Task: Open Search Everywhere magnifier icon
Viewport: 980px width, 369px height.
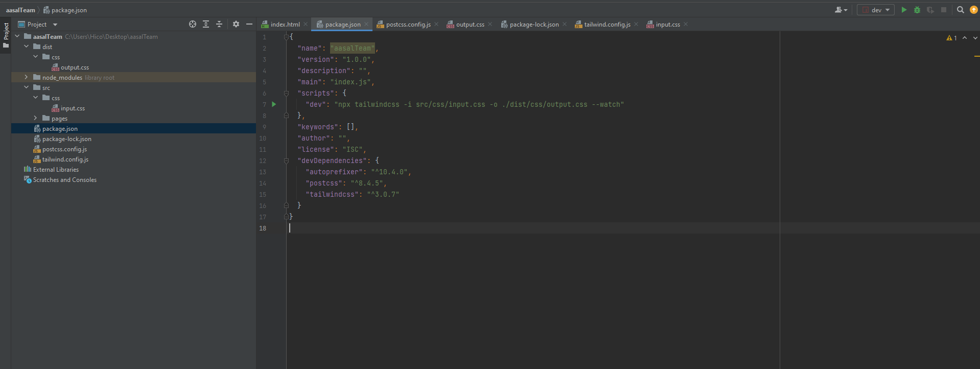Action: tap(961, 10)
